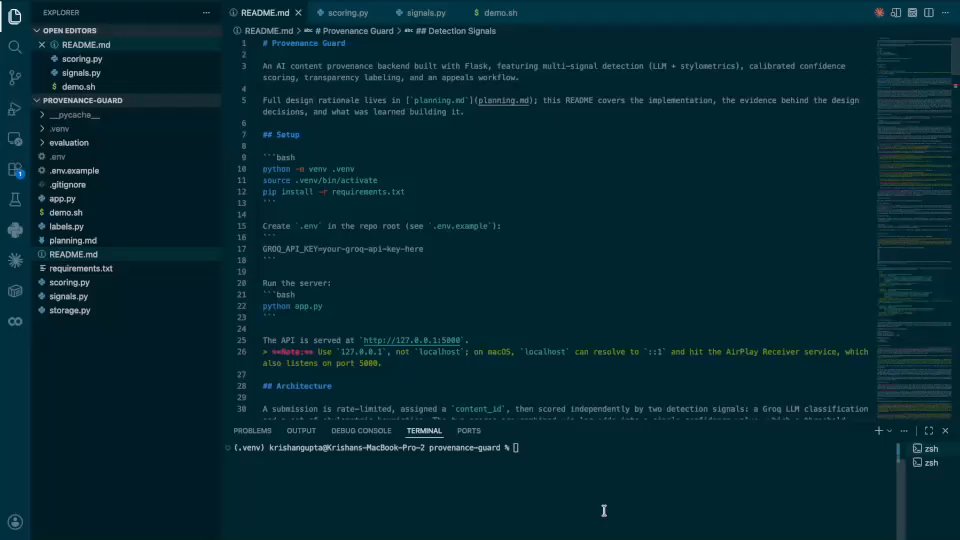The height and width of the screenshot is (540, 960).
Task: Open the Search view in activity bar
Action: (15, 47)
